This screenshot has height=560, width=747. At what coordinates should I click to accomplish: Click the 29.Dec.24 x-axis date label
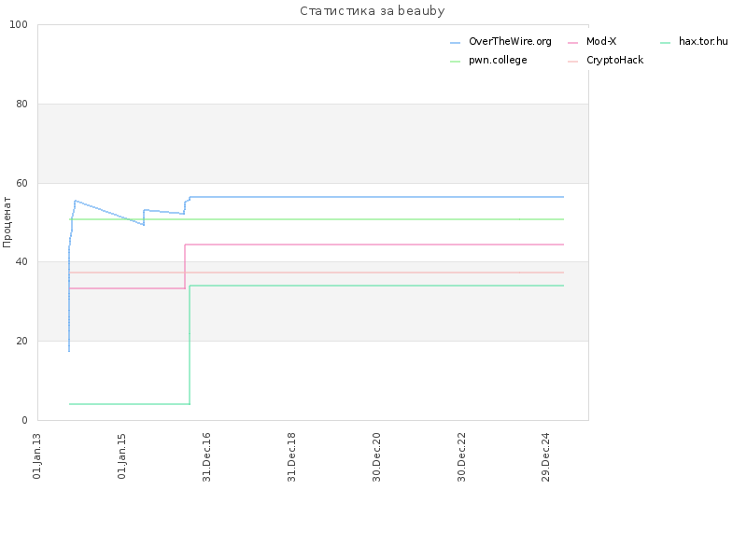[545, 457]
